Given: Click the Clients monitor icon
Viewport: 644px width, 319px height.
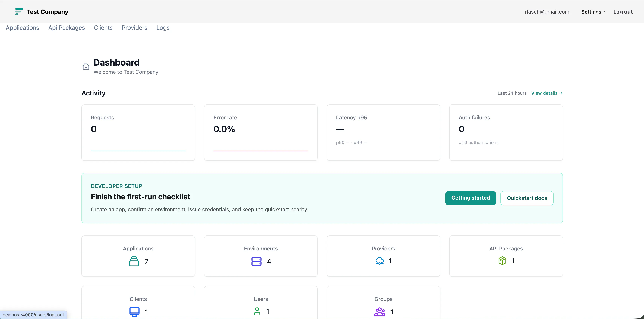Looking at the screenshot, I should (134, 312).
